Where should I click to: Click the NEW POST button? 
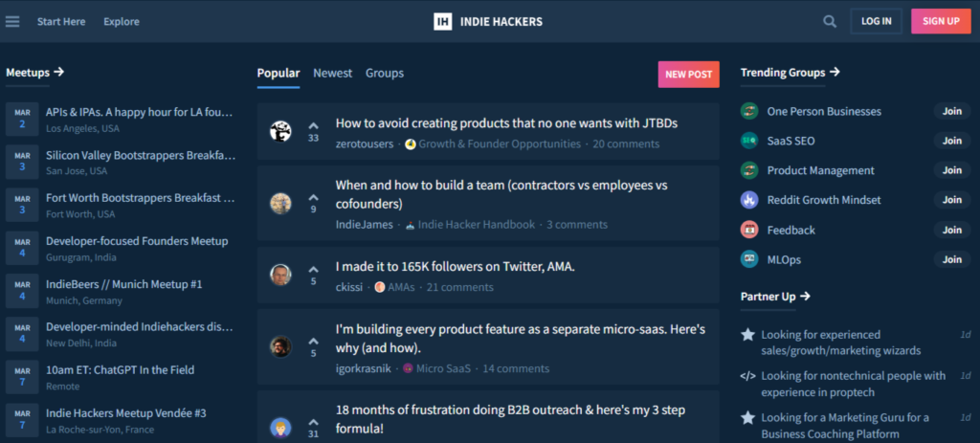(688, 75)
